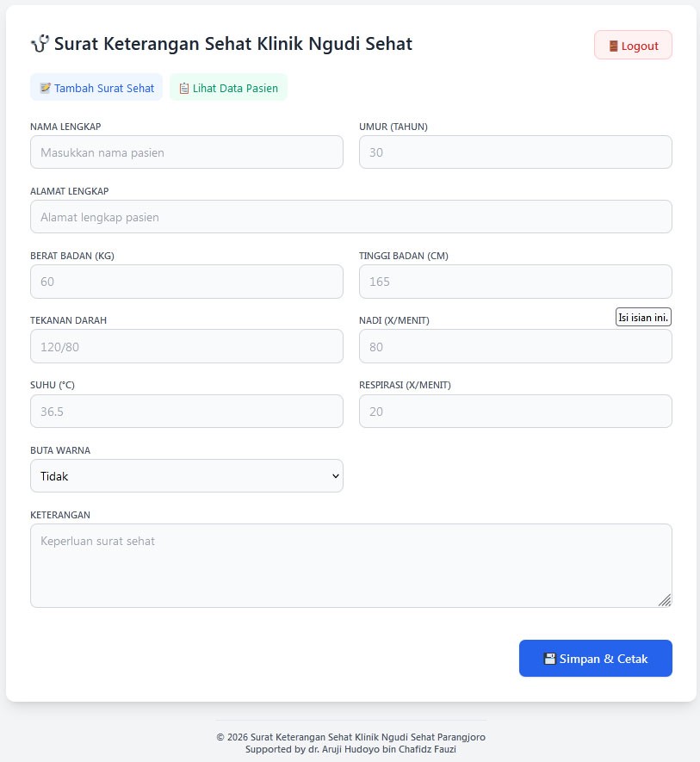700x762 pixels.
Task: Click into the Suhu (°C) field
Action: pyautogui.click(x=186, y=412)
